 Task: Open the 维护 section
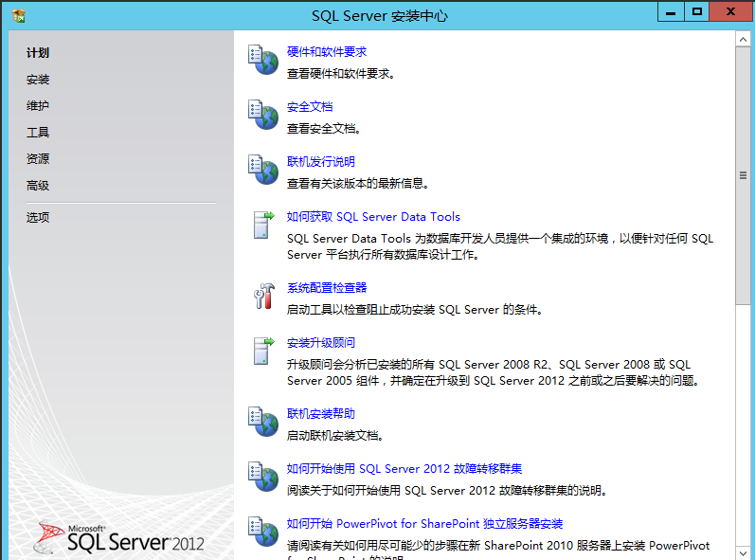coord(38,106)
